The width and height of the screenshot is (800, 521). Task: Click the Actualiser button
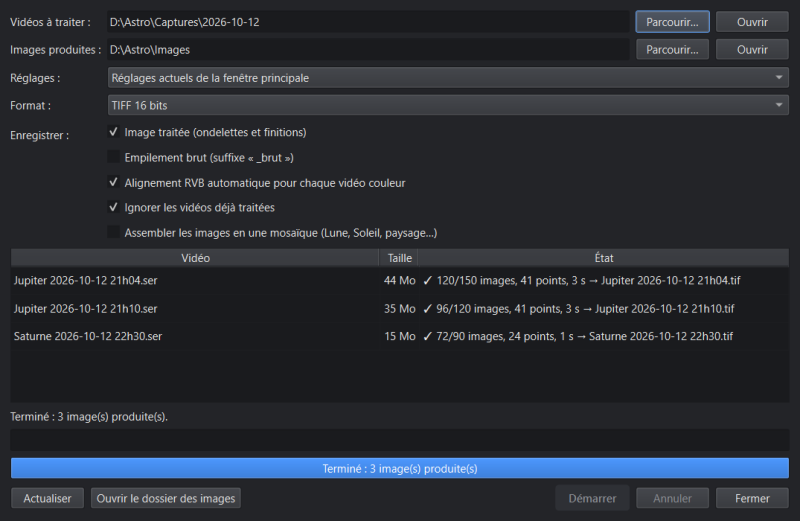coord(47,498)
